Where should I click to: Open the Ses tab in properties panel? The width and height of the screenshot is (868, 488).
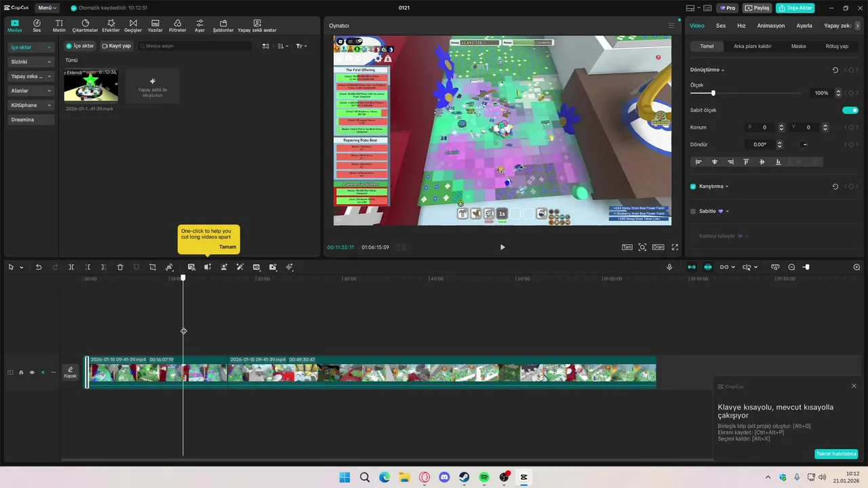[721, 26]
